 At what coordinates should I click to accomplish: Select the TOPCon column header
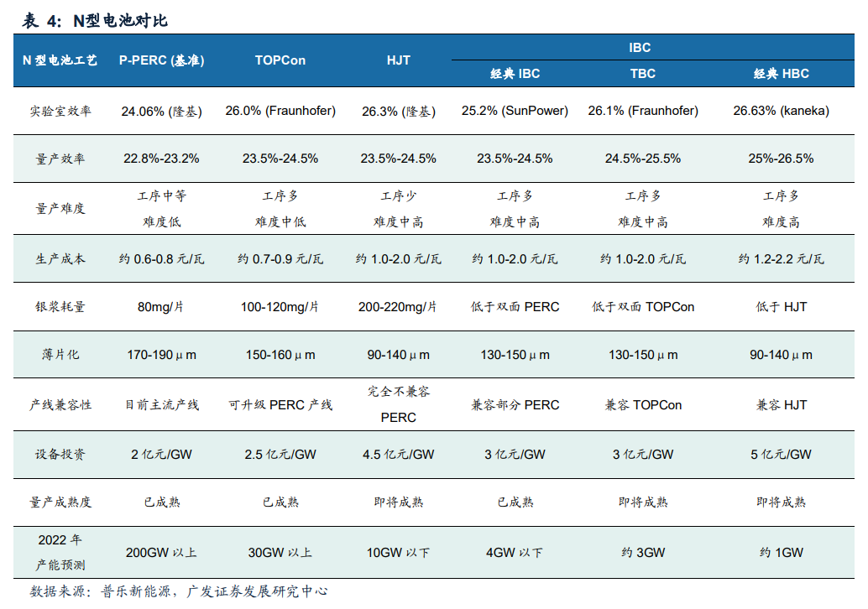pyautogui.click(x=279, y=60)
